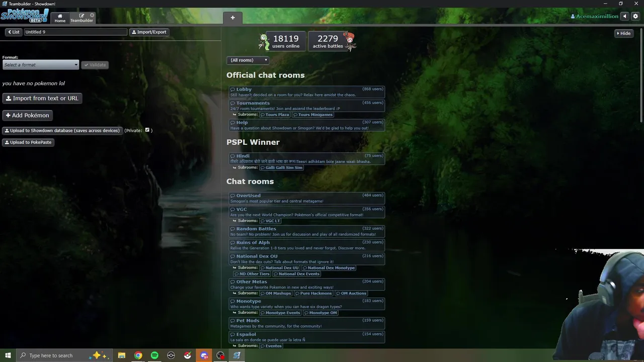Join the Monotype room
The height and width of the screenshot is (362, 644).
pos(307,304)
